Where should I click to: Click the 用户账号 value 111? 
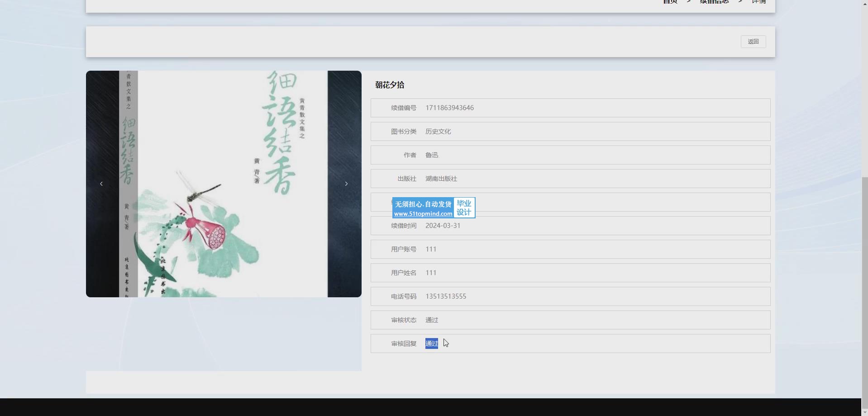coord(431,249)
